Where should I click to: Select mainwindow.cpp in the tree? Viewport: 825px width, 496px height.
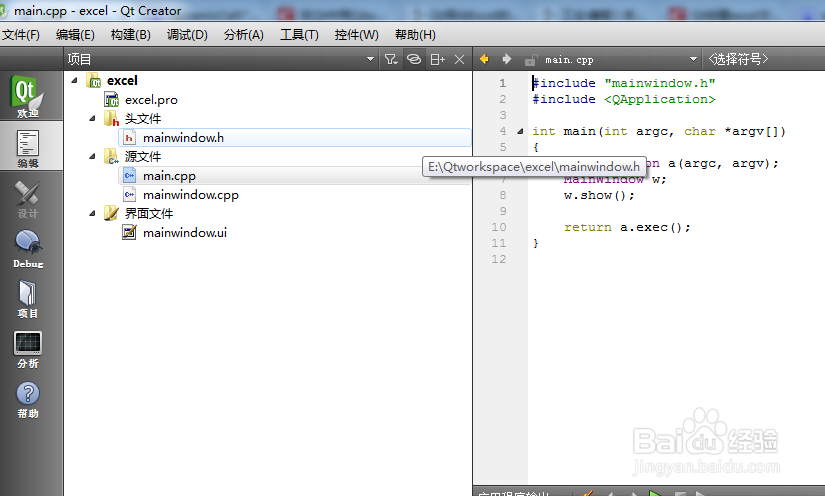[190, 195]
